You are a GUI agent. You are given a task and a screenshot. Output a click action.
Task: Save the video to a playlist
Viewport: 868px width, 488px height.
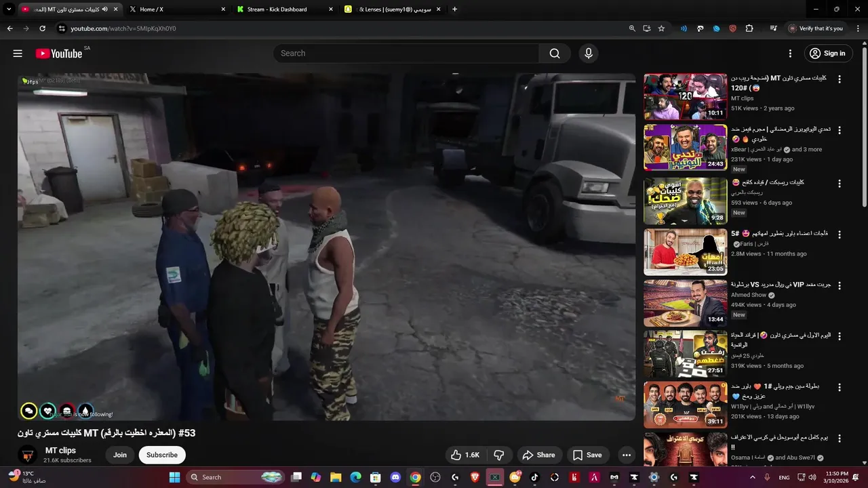(587, 455)
